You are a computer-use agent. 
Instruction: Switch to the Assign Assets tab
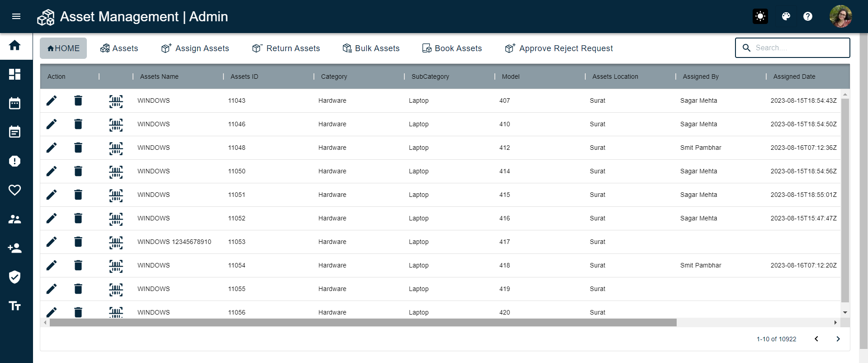click(195, 48)
